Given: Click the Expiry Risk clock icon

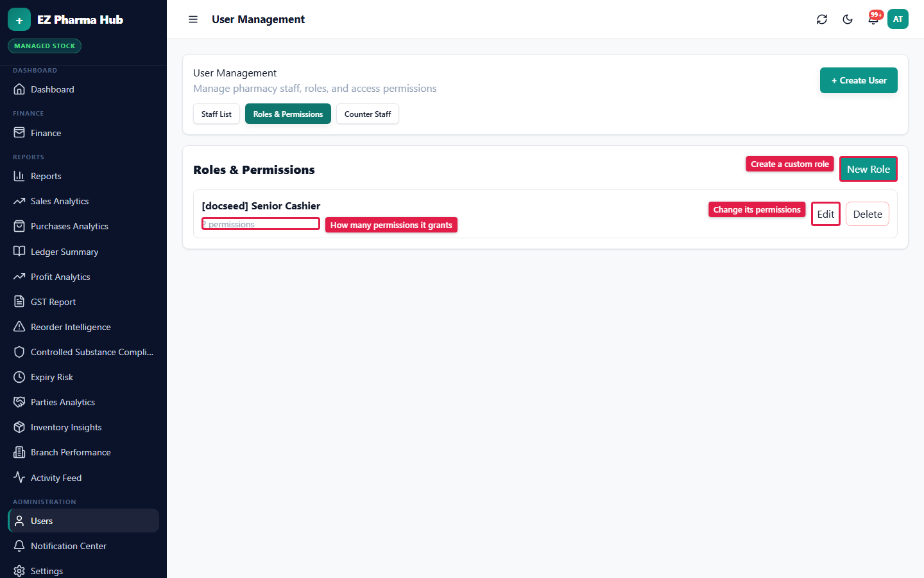Looking at the screenshot, I should tap(19, 377).
